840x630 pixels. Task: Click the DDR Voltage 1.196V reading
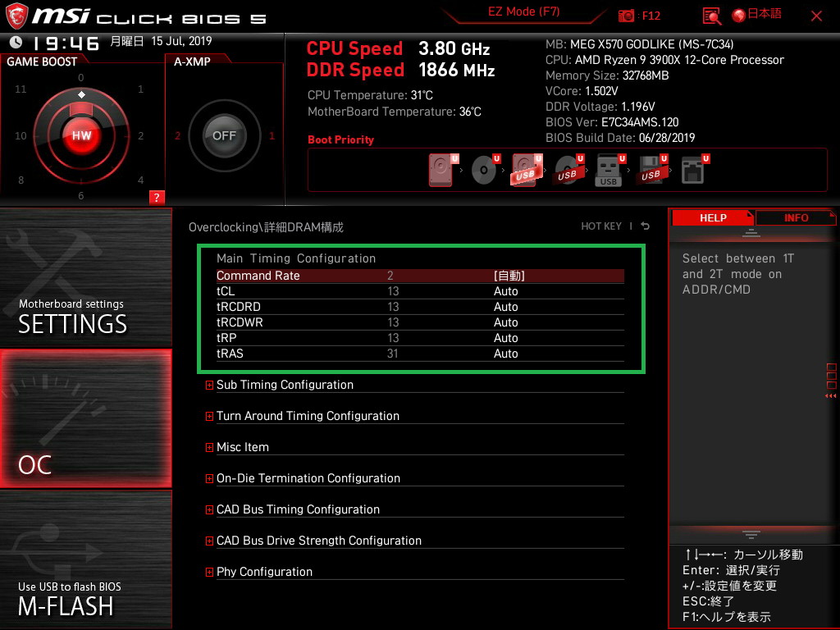click(x=600, y=107)
